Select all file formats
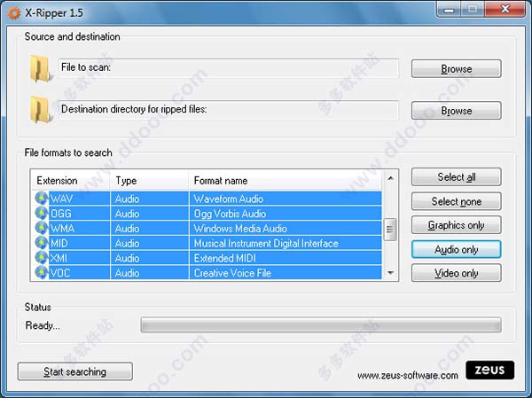This screenshot has width=532, height=398. pos(457,176)
